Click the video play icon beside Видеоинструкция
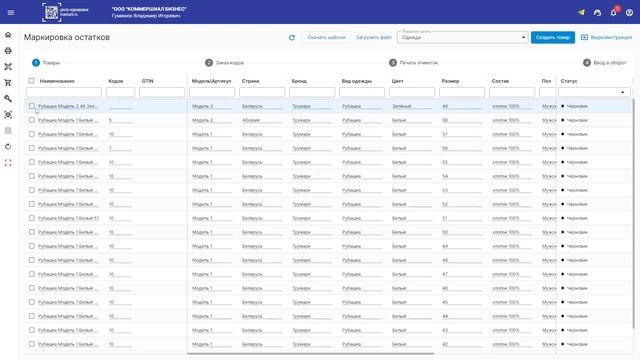Screen dimensions: 640x360 point(584,37)
